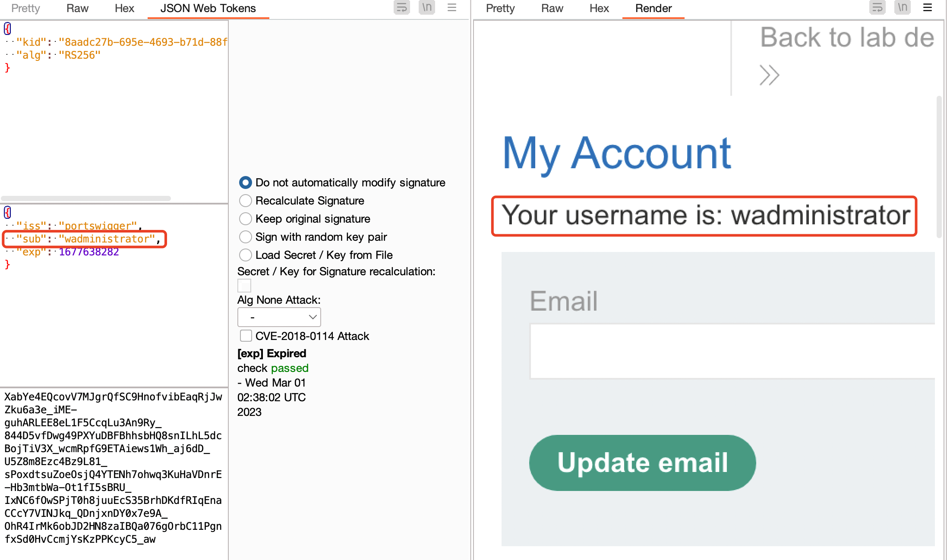Open request panel hamburger options menu

pyautogui.click(x=451, y=8)
